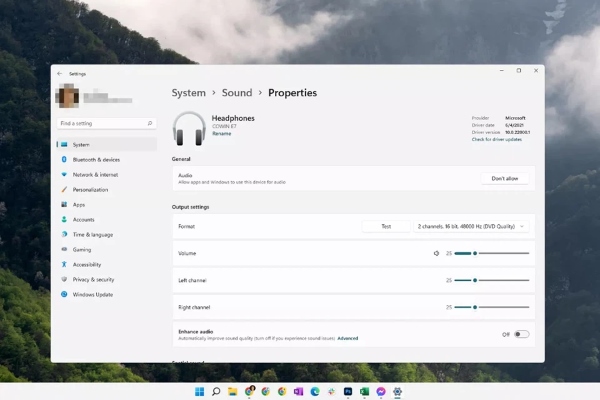
Task: Select Accessibility in the sidebar
Action: pyautogui.click(x=86, y=264)
